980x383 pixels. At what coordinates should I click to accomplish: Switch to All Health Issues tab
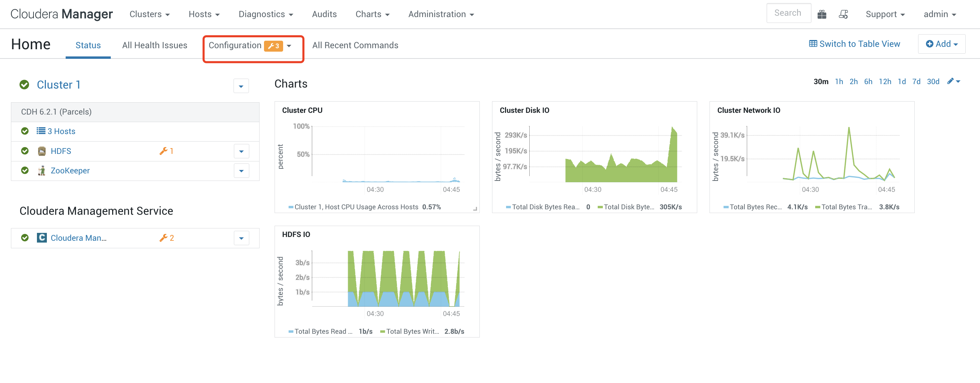[x=155, y=45]
